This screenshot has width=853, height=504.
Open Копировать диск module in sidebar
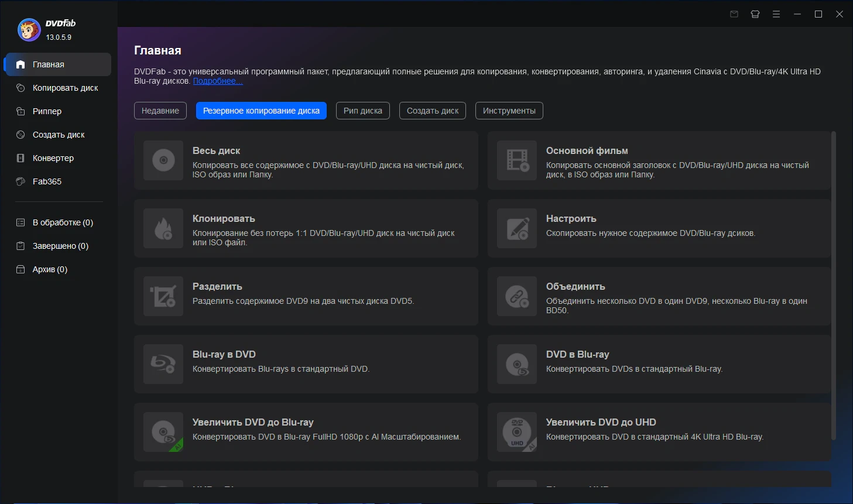tap(58, 88)
